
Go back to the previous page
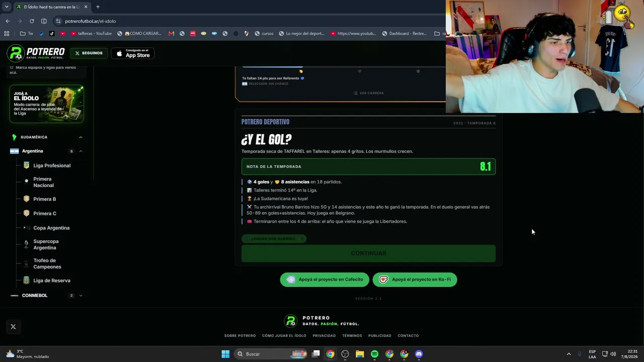tap(8, 21)
